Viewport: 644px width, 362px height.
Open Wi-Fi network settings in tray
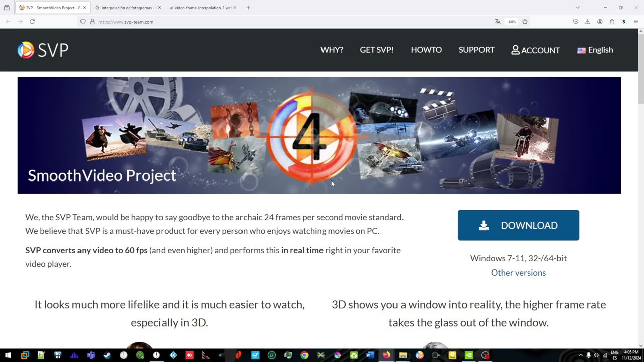(x=605, y=355)
